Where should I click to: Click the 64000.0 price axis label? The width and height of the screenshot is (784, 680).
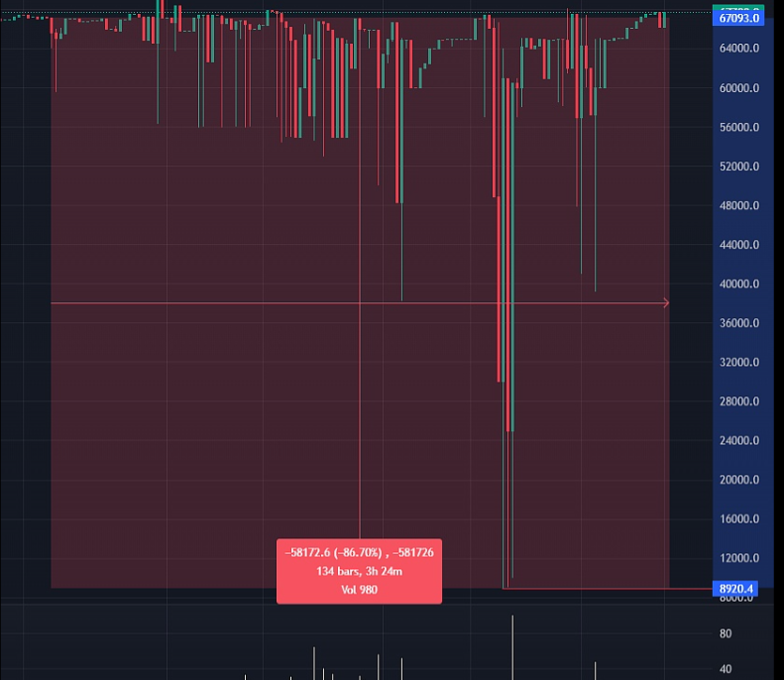pos(738,49)
